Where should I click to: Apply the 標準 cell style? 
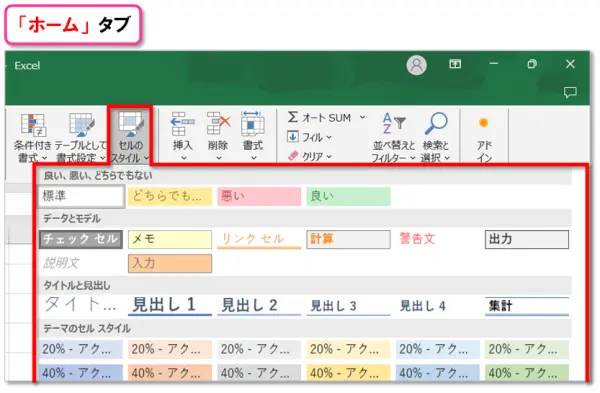[81, 196]
